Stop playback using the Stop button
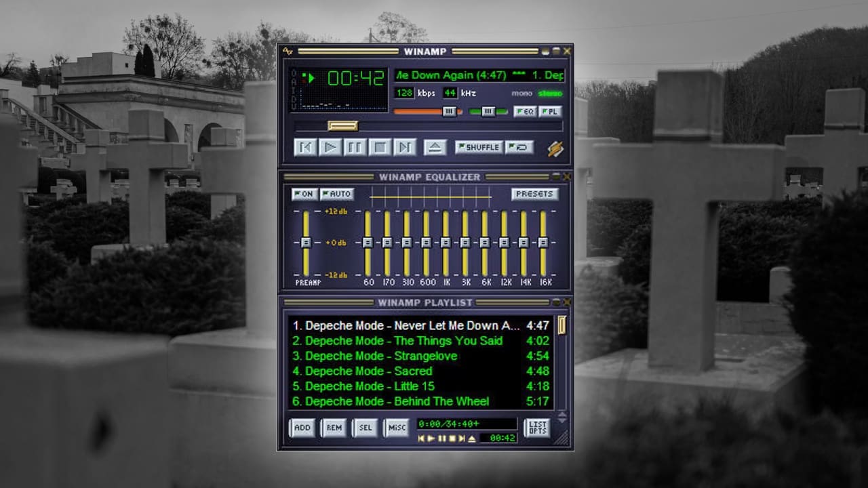This screenshot has width=868, height=488. click(380, 147)
